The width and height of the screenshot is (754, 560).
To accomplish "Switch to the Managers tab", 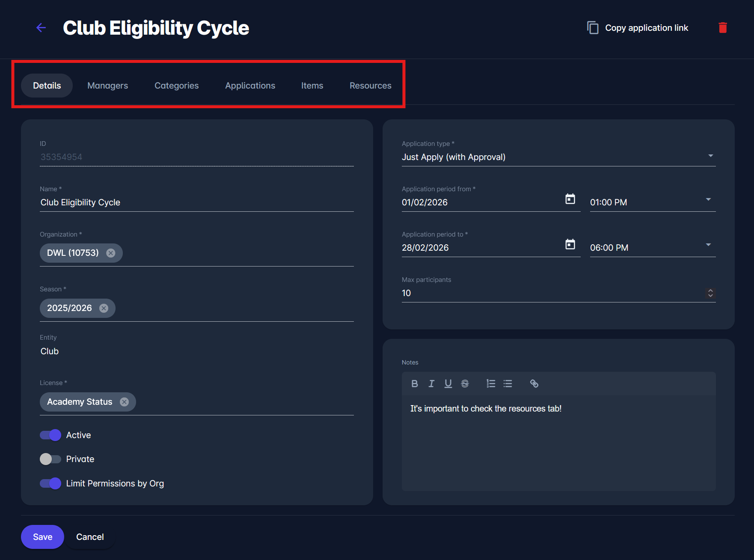I will (107, 86).
